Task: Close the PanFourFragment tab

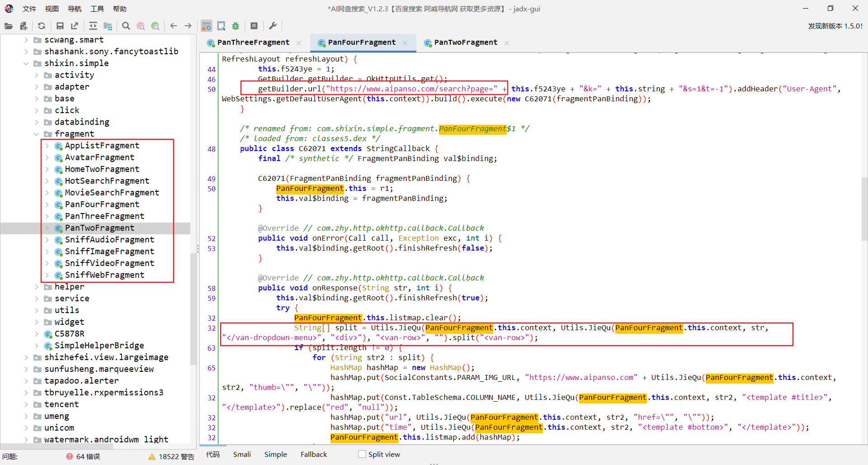Action: click(405, 43)
